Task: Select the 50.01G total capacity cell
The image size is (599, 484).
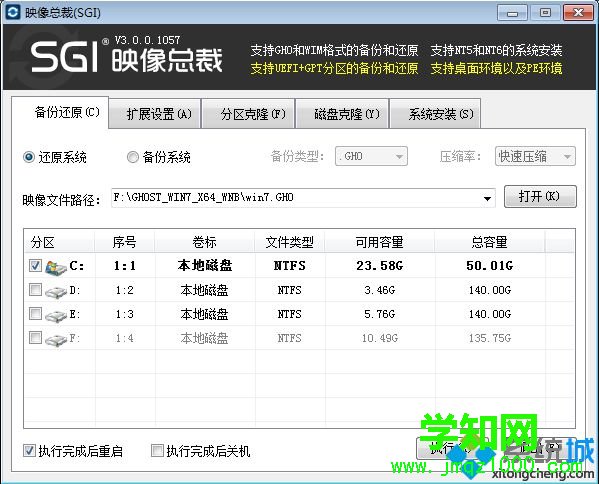Action: pos(490,265)
